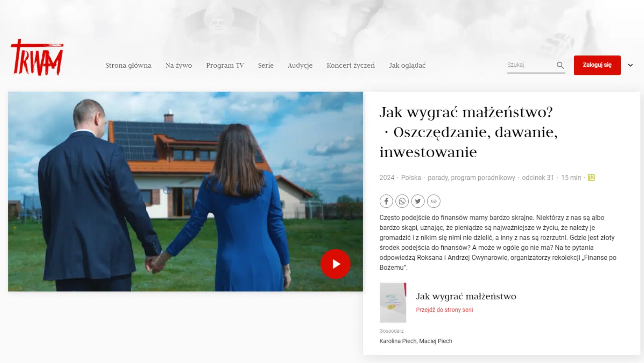Screen dimensions: 644x363
Task: Click the age rating 12 badge
Action: pos(591,178)
